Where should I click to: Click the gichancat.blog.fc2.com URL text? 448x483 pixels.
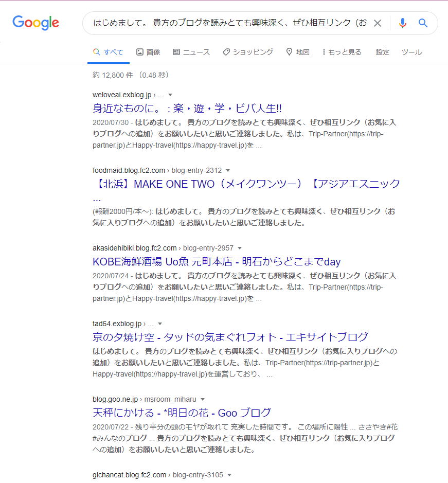(x=129, y=475)
